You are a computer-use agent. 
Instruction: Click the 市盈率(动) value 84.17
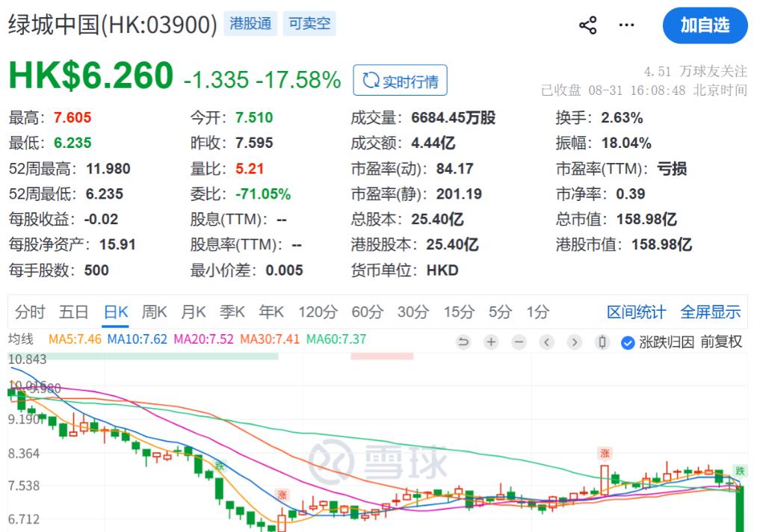point(454,169)
